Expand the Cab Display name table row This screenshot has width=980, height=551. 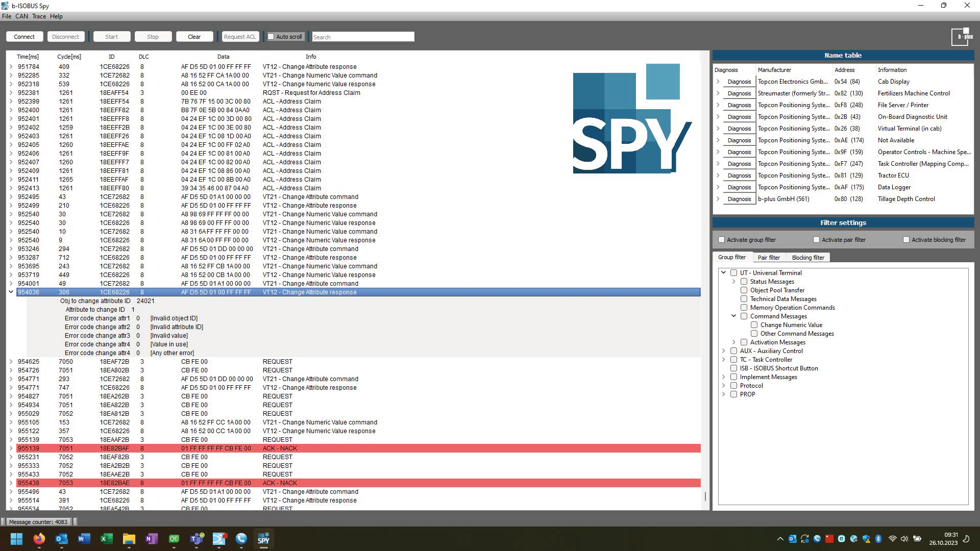718,82
